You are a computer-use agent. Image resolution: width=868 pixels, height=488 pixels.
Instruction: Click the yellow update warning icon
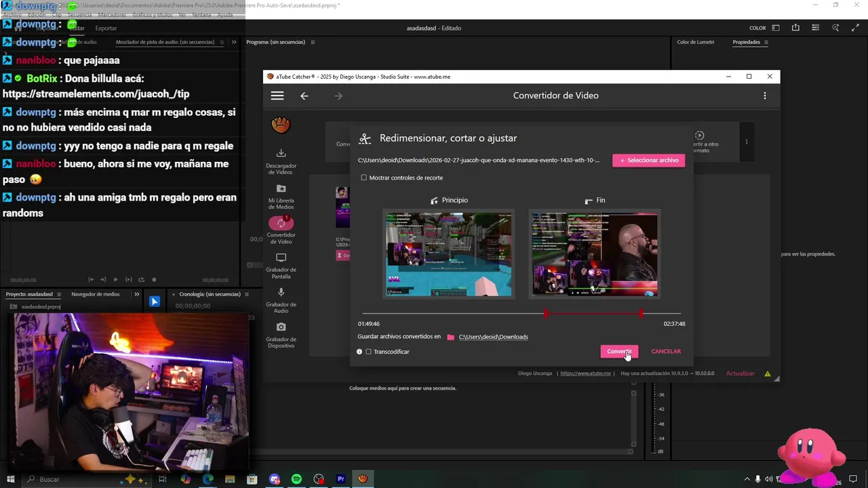point(768,373)
